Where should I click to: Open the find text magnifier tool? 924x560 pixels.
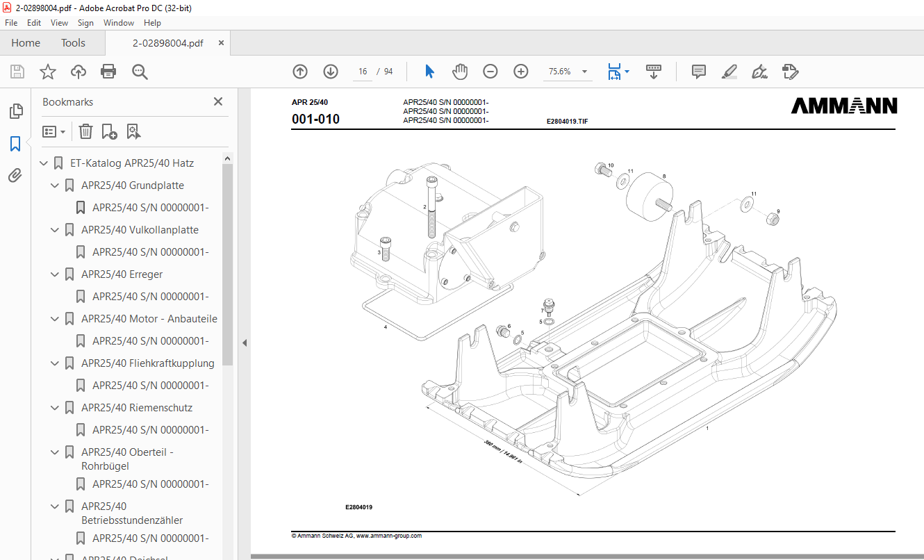(140, 72)
